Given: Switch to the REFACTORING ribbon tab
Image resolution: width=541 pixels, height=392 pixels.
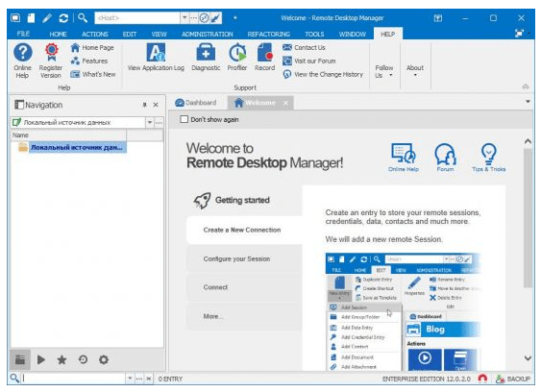Looking at the screenshot, I should pyautogui.click(x=268, y=34).
